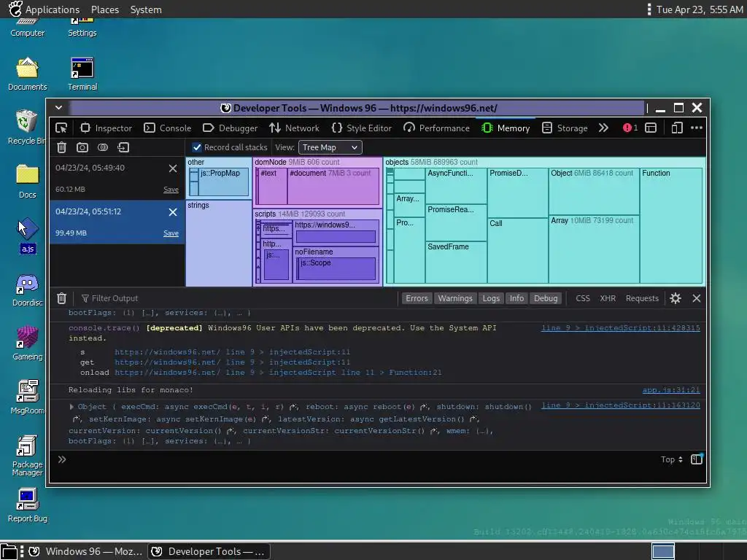This screenshot has width=747, height=560.
Task: Switch to the Performance tab
Action: (x=436, y=128)
